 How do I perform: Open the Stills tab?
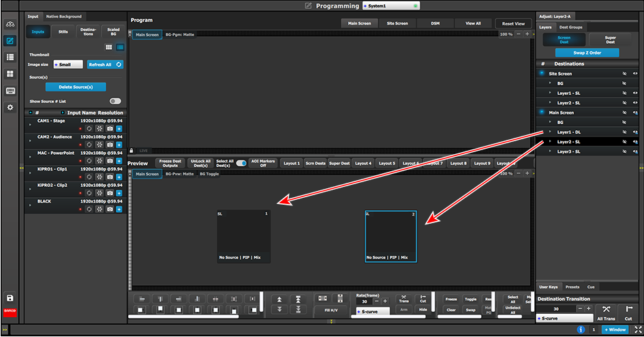click(x=63, y=31)
